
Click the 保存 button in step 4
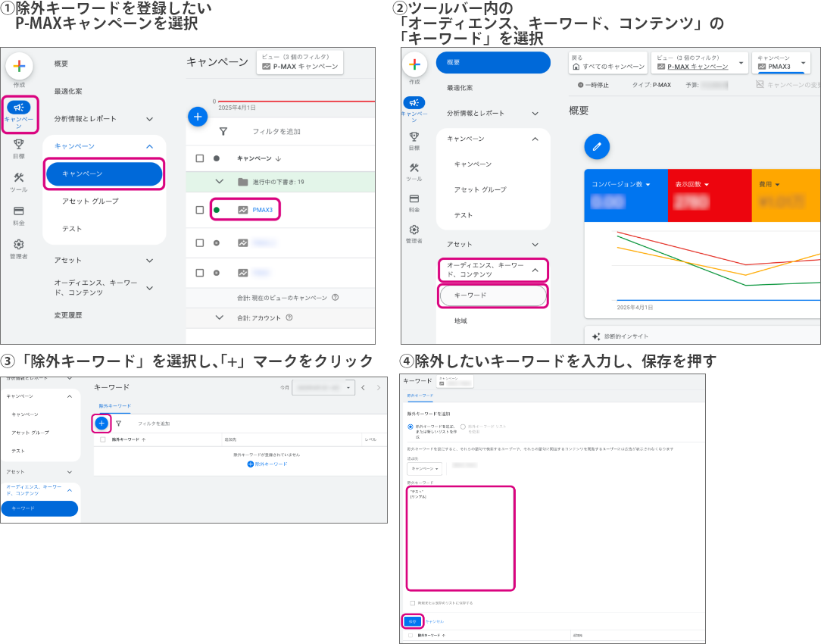(413, 621)
